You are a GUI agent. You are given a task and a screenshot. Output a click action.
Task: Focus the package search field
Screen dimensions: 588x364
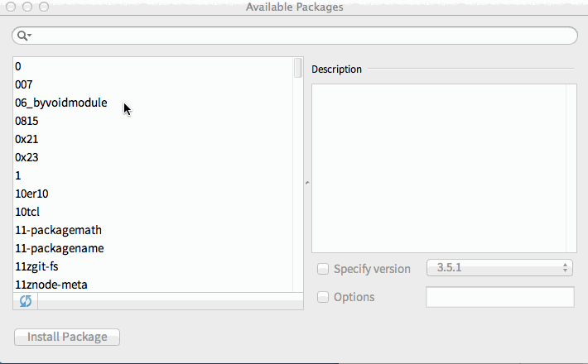(302, 36)
